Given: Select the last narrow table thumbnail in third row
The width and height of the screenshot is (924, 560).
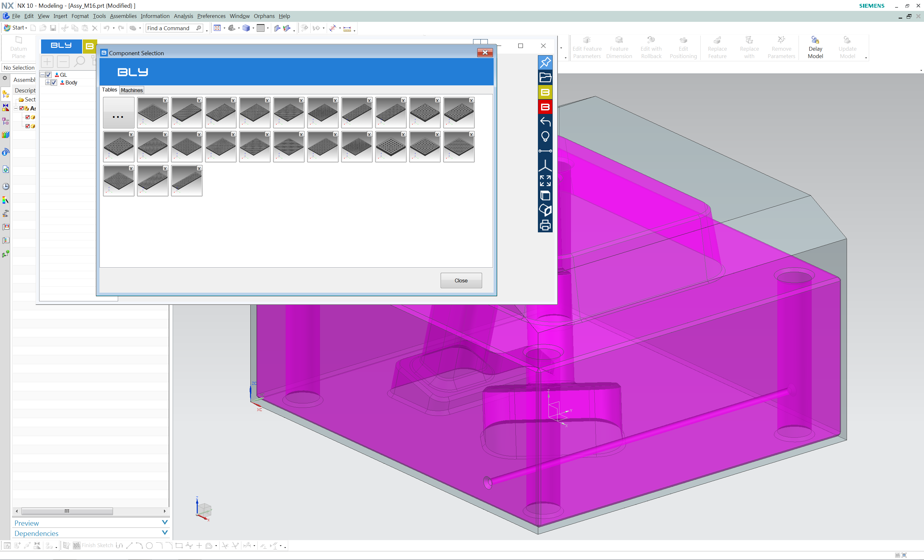Looking at the screenshot, I should [186, 181].
